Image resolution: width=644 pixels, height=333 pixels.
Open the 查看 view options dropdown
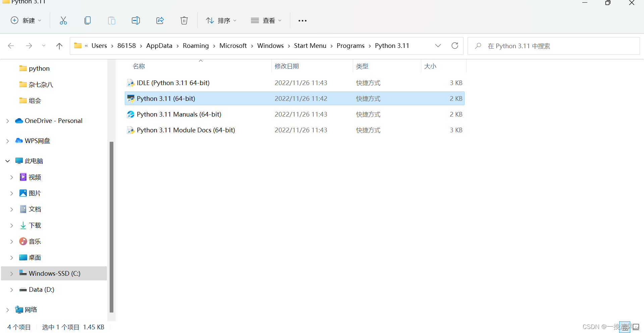266,20
